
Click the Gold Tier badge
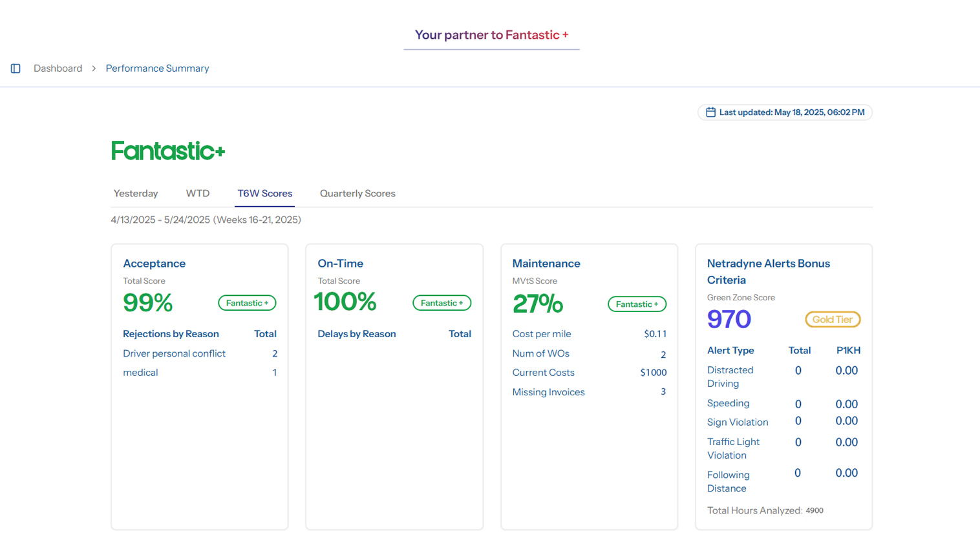[x=833, y=320]
